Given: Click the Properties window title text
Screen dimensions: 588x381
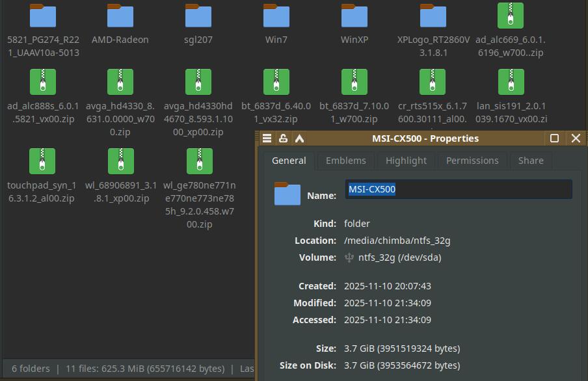Looking at the screenshot, I should (x=425, y=138).
